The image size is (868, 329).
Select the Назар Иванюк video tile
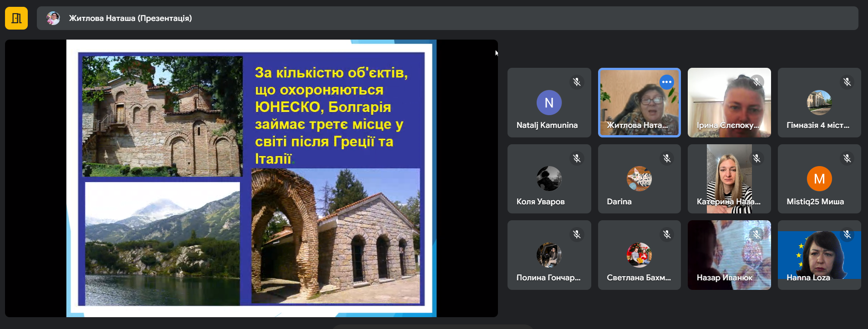click(x=729, y=255)
